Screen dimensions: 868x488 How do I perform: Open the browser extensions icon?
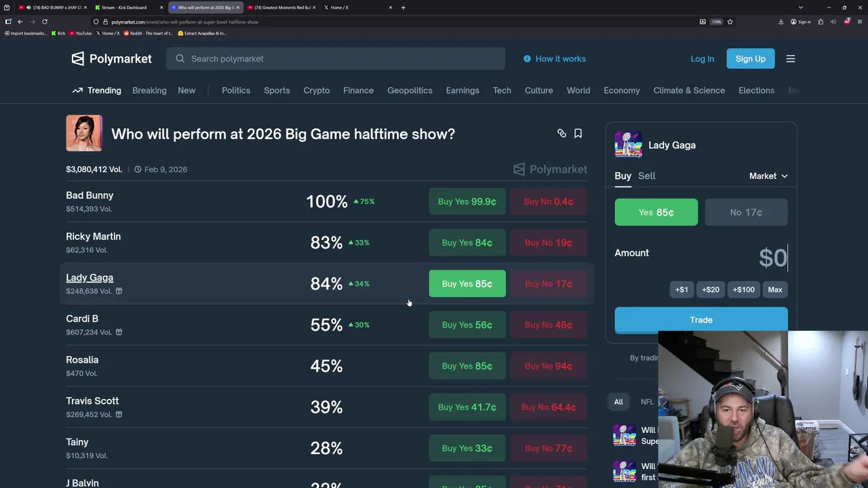click(x=821, y=22)
